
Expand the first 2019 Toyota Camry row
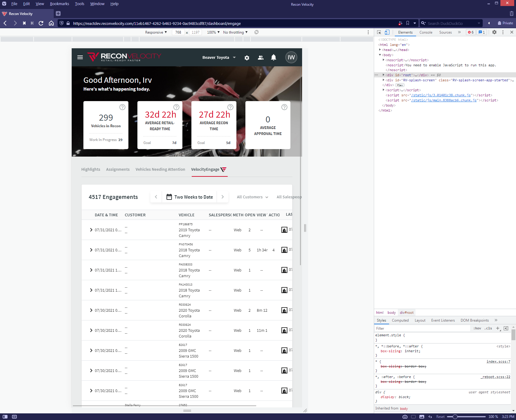point(91,230)
